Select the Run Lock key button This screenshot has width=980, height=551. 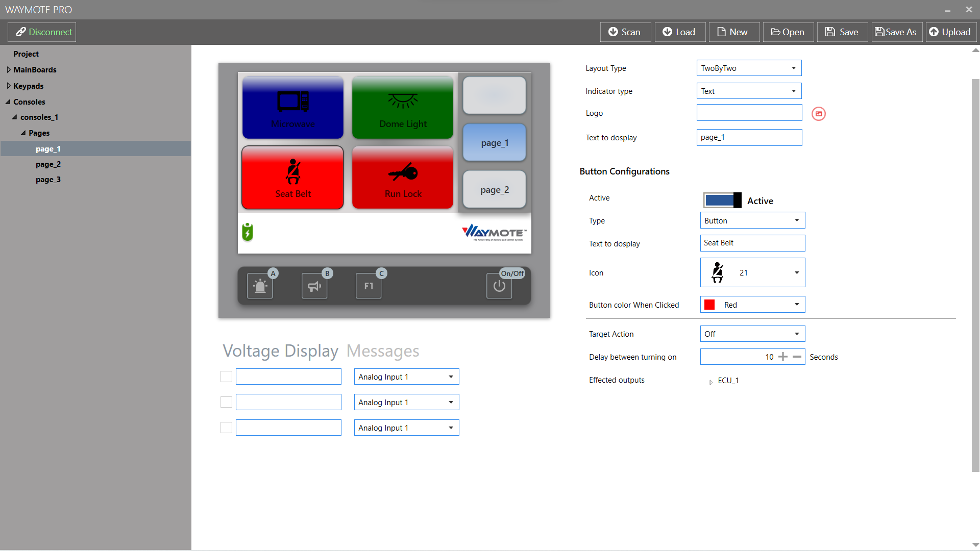click(403, 178)
